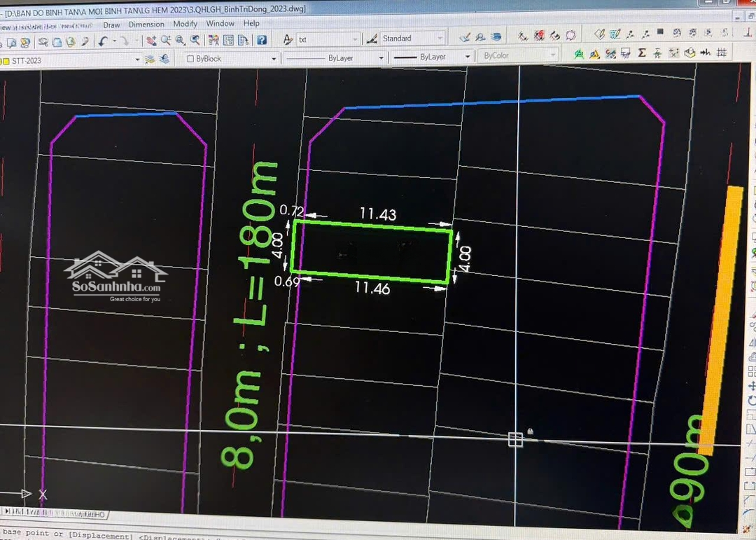Click the green highlighted parcel rectangle
Viewport: 756px width, 540px height.
(371, 252)
